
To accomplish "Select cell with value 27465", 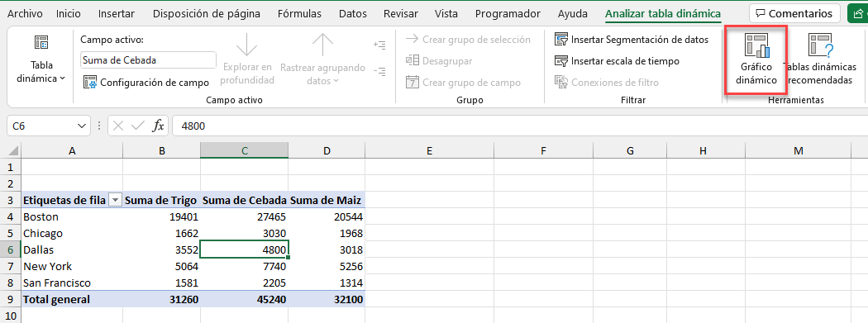I will (244, 216).
